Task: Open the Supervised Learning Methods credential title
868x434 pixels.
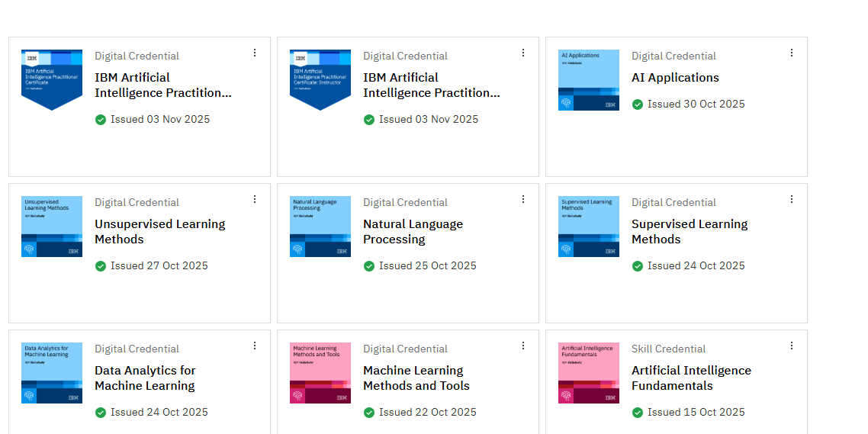Action: (690, 231)
